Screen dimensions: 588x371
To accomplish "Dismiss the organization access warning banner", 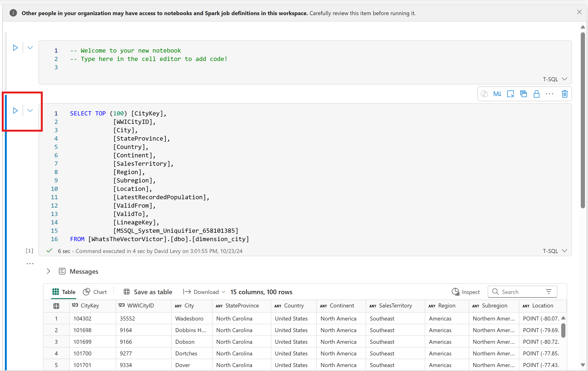I will [x=579, y=12].
